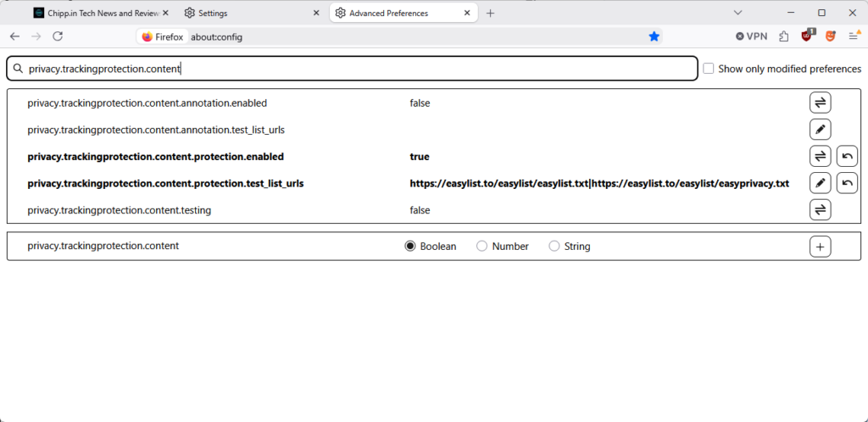Go back using the back arrow

click(14, 36)
